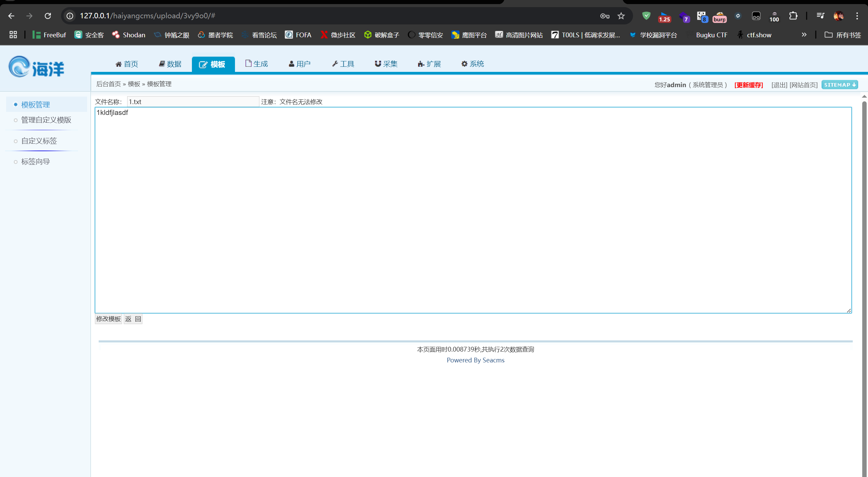Open the Chrome three-dot menu
868x477 pixels.
point(857,16)
